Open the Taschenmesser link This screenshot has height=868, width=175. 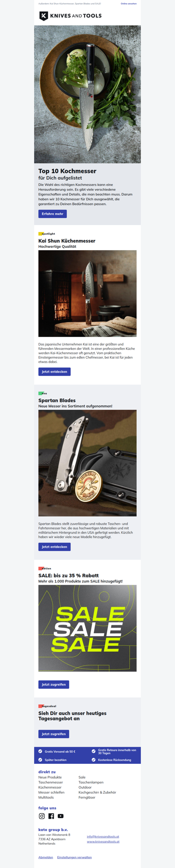pos(51,782)
